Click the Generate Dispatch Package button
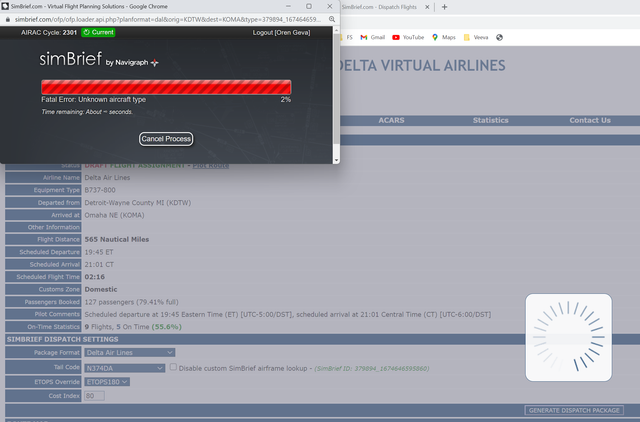Viewport: 640px width, 422px height. tap(574, 410)
